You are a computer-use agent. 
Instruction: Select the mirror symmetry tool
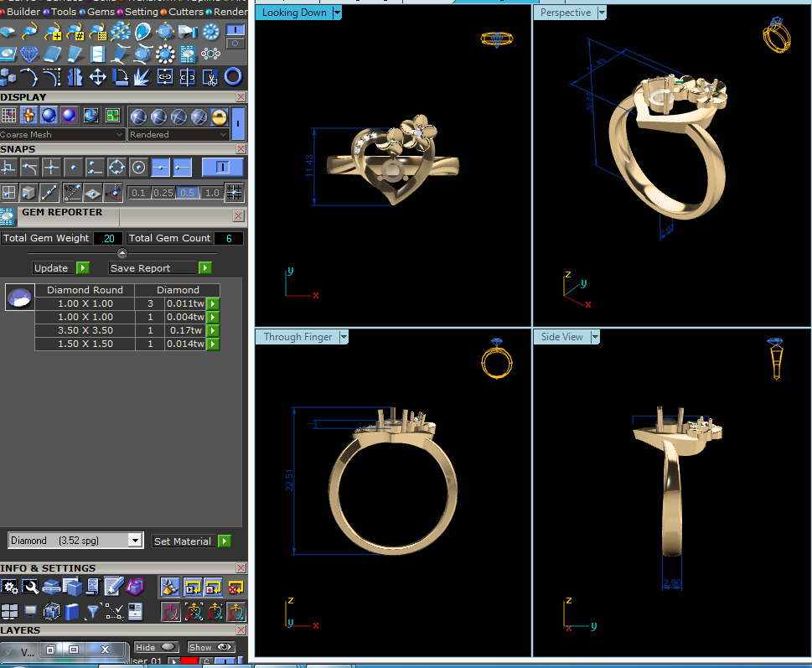pyautogui.click(x=75, y=77)
